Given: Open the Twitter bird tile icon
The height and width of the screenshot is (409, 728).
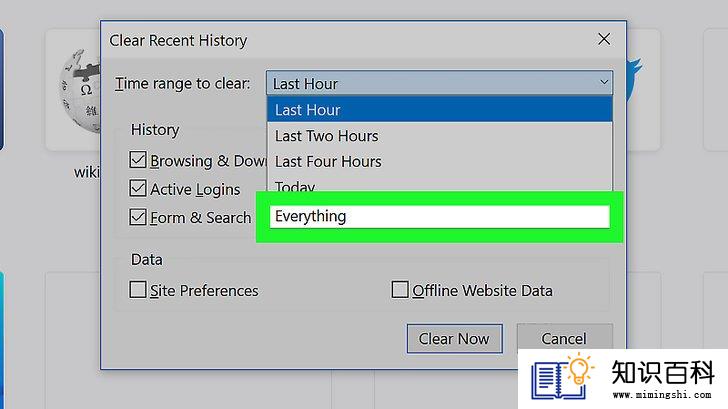Looking at the screenshot, I should (x=634, y=79).
